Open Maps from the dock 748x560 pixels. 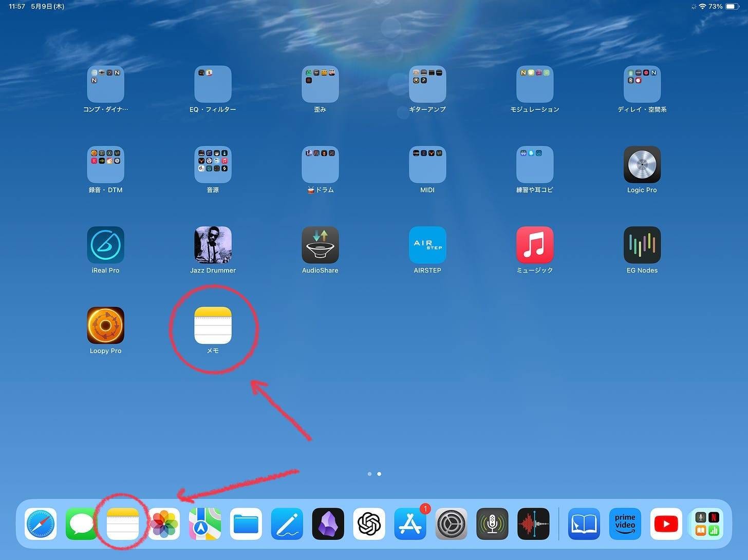click(205, 524)
